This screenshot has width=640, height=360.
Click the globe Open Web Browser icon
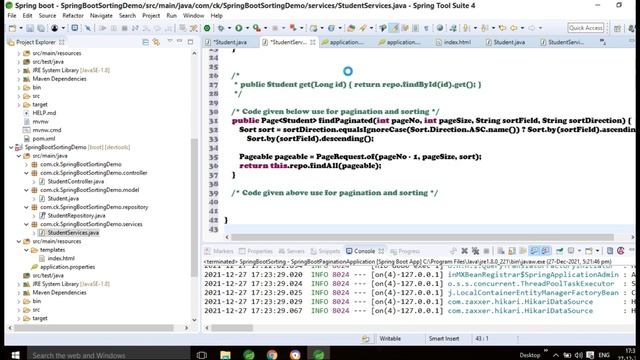coord(440,28)
